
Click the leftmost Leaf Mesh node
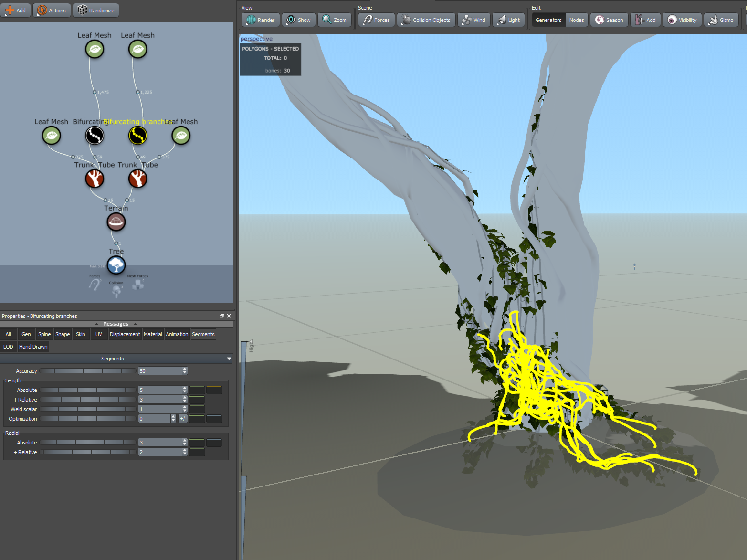click(x=52, y=136)
